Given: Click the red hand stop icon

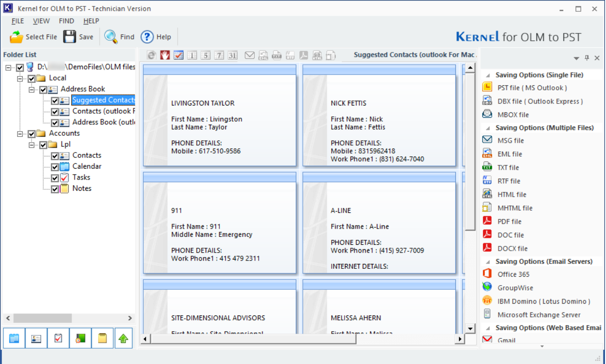Looking at the screenshot, I should (165, 55).
